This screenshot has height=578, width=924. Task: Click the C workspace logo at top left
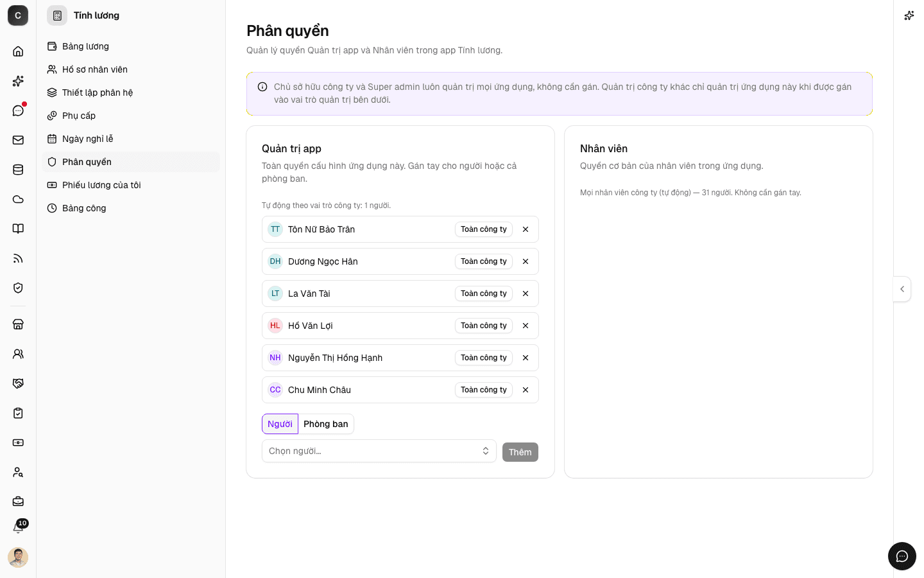[x=18, y=15]
